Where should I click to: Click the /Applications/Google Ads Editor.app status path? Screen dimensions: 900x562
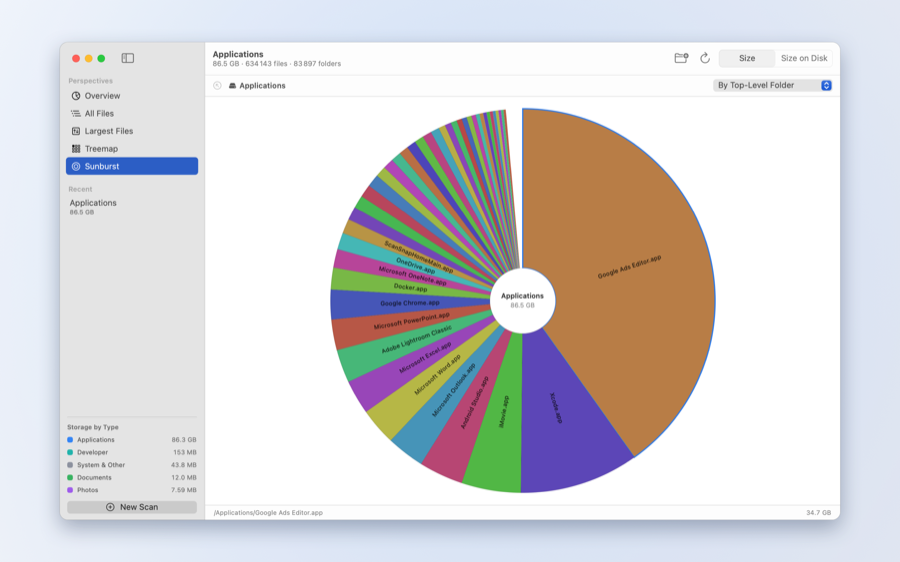[x=268, y=513]
